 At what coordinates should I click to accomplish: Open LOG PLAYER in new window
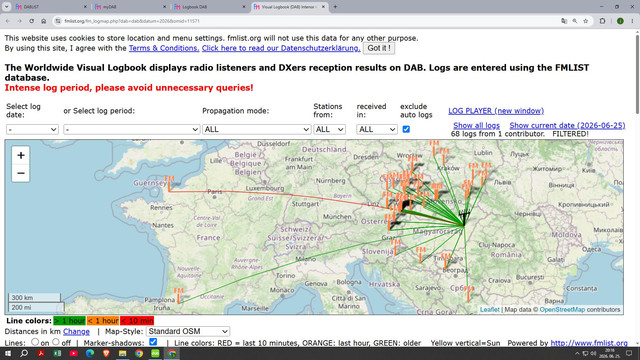[x=496, y=111]
